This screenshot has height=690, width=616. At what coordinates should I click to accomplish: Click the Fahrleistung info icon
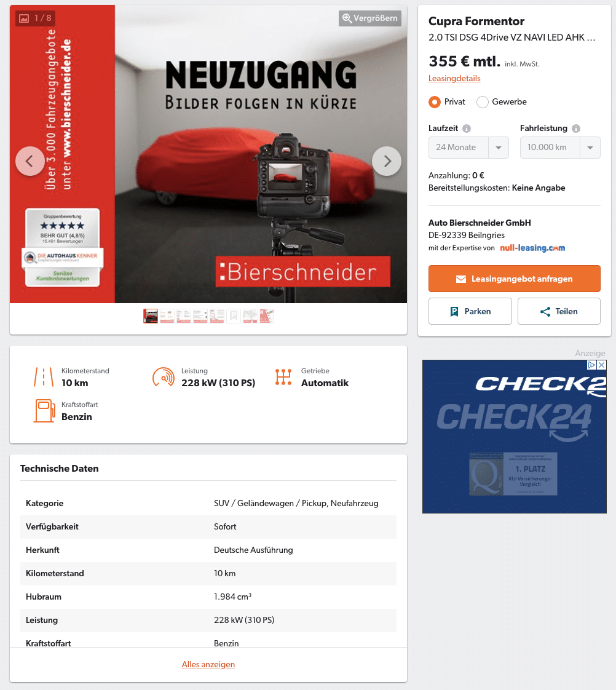pyautogui.click(x=575, y=129)
